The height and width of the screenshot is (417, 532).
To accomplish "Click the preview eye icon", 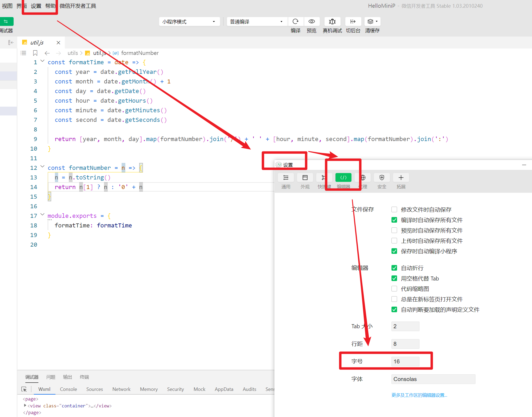I will (x=311, y=22).
